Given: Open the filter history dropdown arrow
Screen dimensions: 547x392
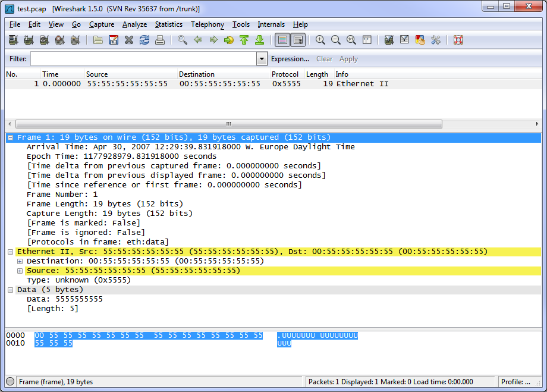Looking at the screenshot, I should coord(262,59).
